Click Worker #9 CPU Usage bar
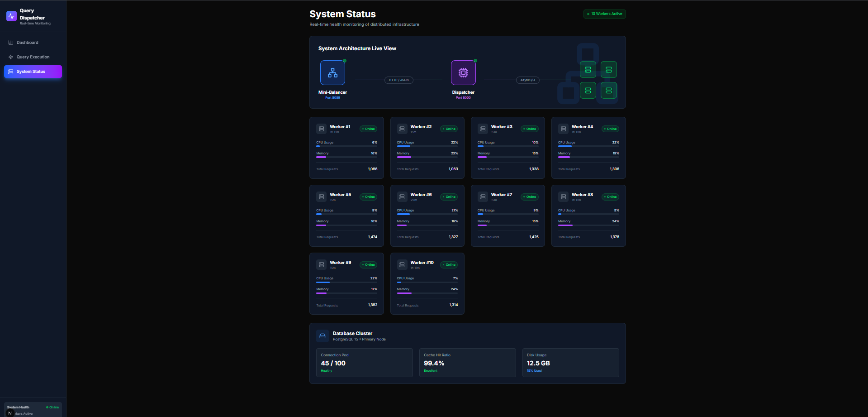 346,282
